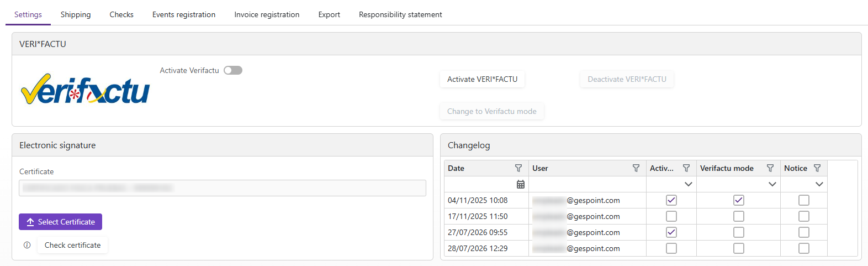Open the calendar date picker icon
868x266 pixels.
(x=521, y=184)
